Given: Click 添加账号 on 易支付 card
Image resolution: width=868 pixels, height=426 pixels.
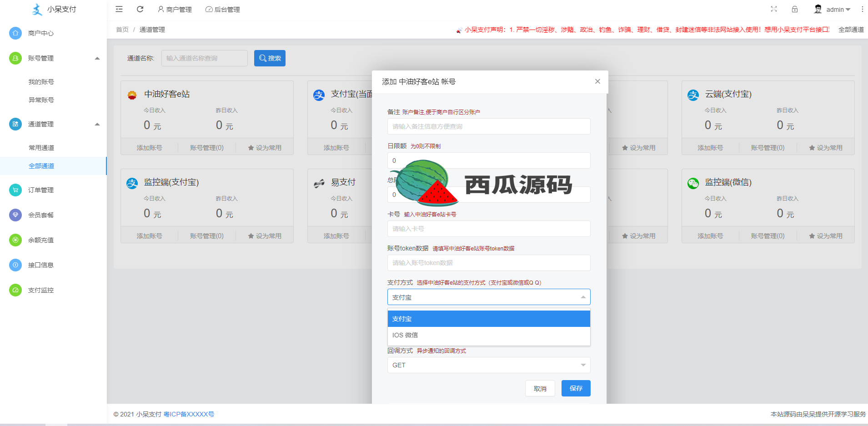Looking at the screenshot, I should pos(336,236).
